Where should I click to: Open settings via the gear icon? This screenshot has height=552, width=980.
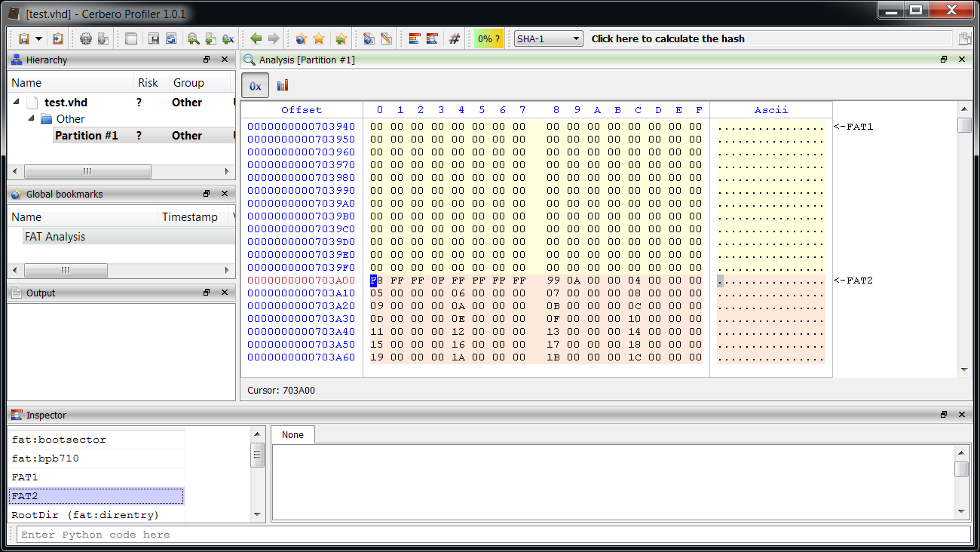[x=85, y=38]
